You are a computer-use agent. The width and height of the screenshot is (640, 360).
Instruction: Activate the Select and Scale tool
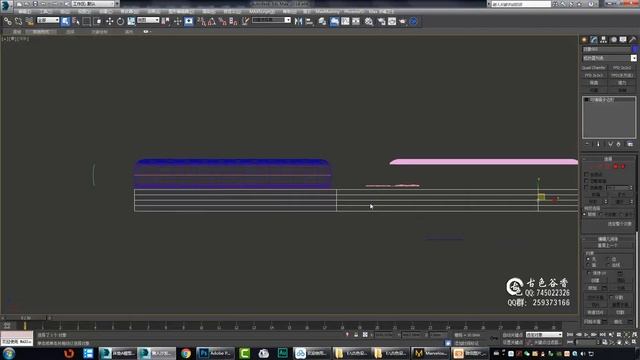tap(131, 21)
